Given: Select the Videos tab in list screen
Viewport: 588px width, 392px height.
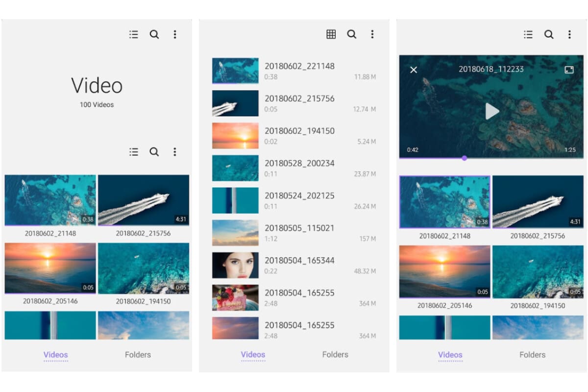Looking at the screenshot, I should click(x=253, y=354).
